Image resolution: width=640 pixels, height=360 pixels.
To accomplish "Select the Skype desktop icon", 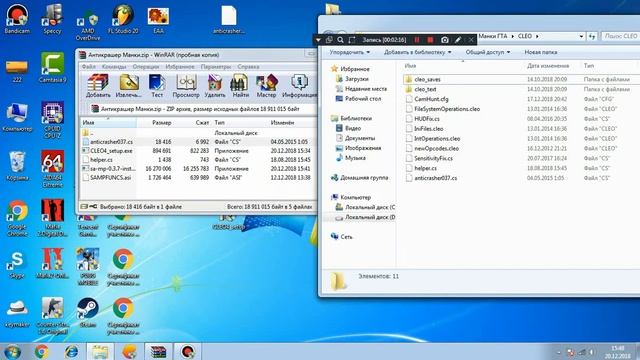I will click(x=17, y=264).
